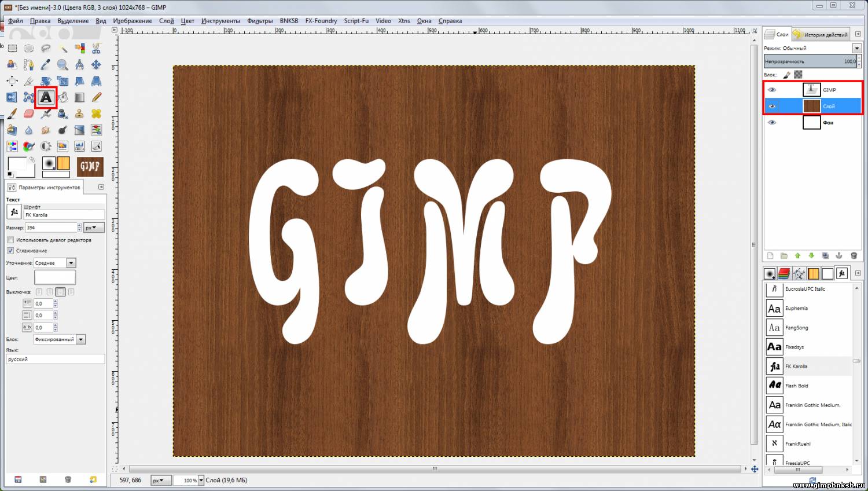
Task: Select the Eraser tool
Action: [29, 113]
